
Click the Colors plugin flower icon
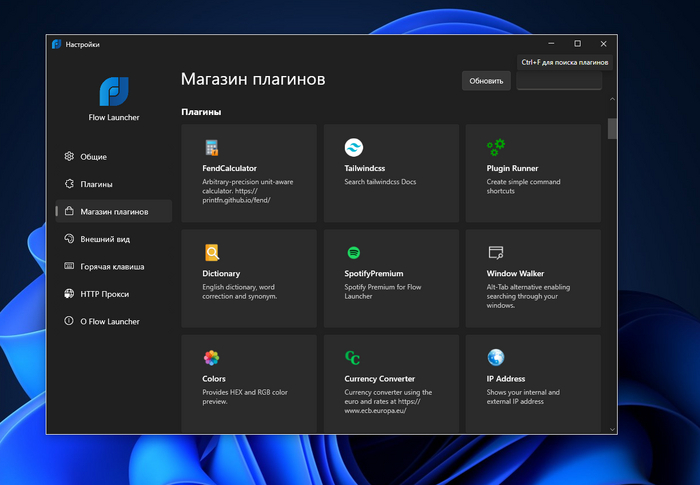click(211, 357)
